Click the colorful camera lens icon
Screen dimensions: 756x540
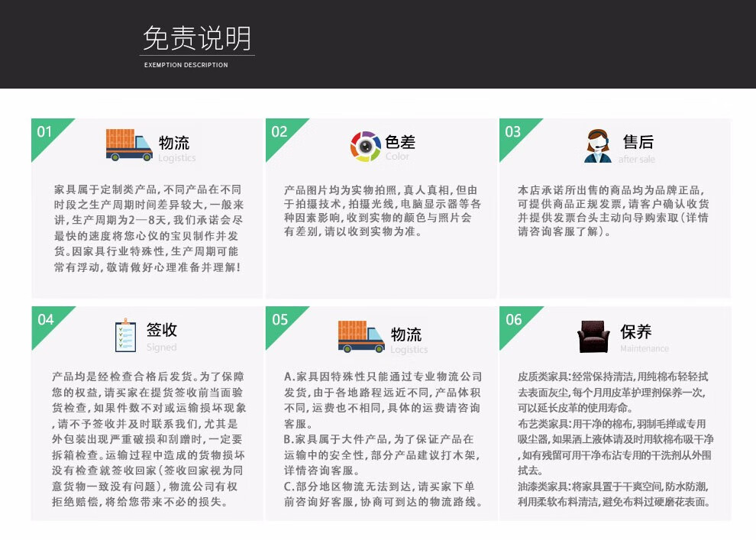(366, 146)
